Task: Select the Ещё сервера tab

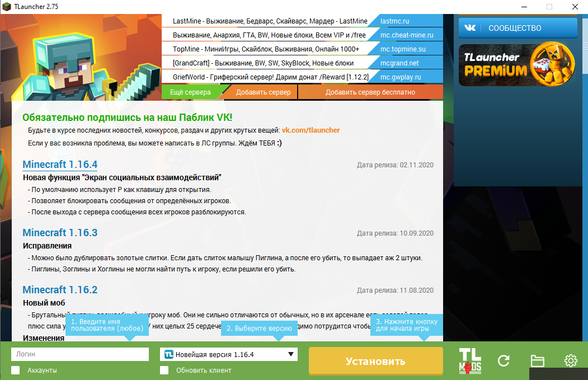Action: (x=191, y=92)
